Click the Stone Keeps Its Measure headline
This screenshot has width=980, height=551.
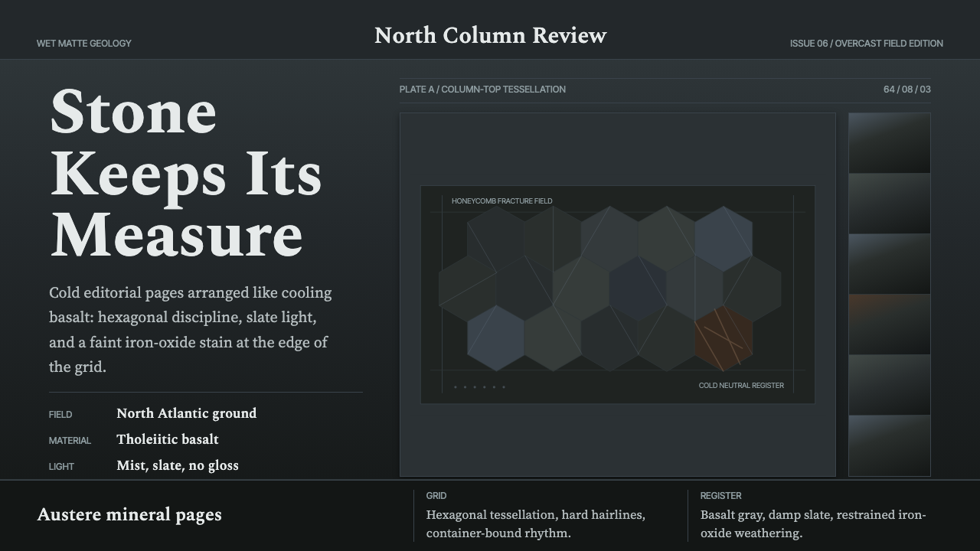186,173
